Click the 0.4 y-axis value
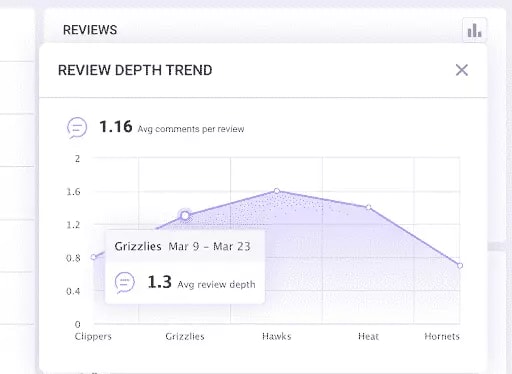Viewport: 512px width, 374px height. coord(73,291)
